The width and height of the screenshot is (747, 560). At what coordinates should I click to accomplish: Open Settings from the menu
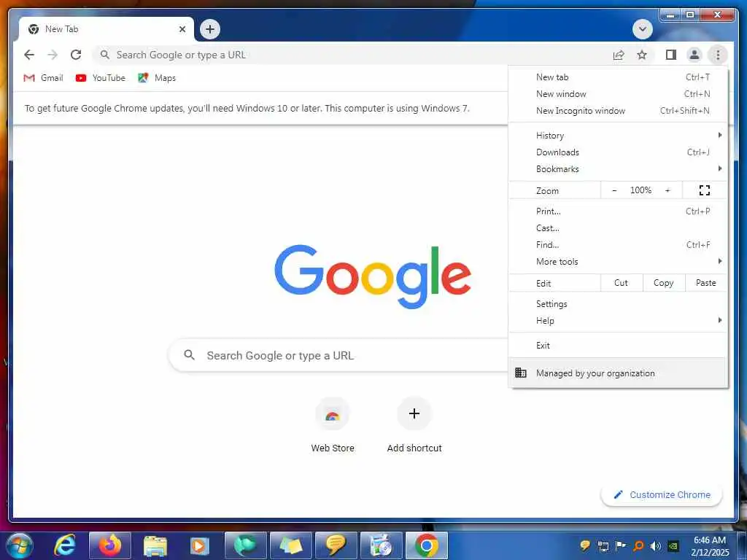click(618, 304)
